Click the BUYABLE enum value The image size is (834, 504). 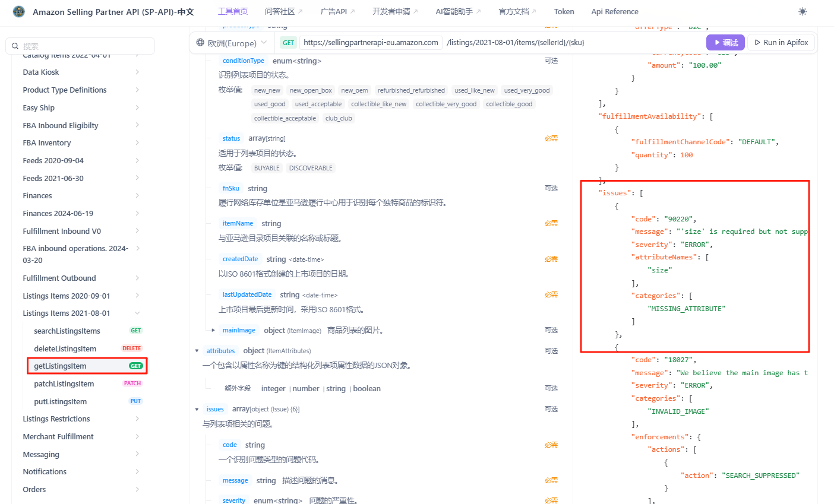[x=267, y=168]
